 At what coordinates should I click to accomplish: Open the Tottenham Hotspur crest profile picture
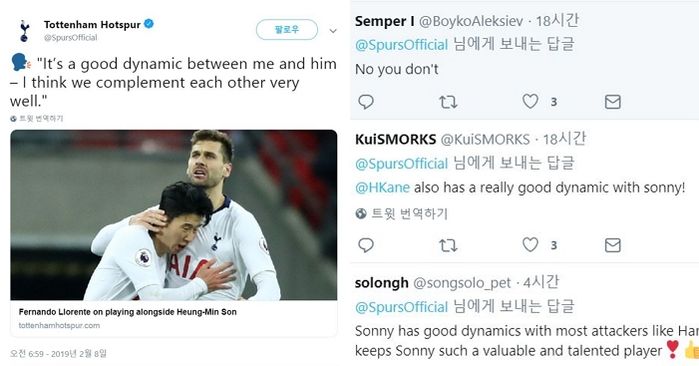tap(24, 31)
